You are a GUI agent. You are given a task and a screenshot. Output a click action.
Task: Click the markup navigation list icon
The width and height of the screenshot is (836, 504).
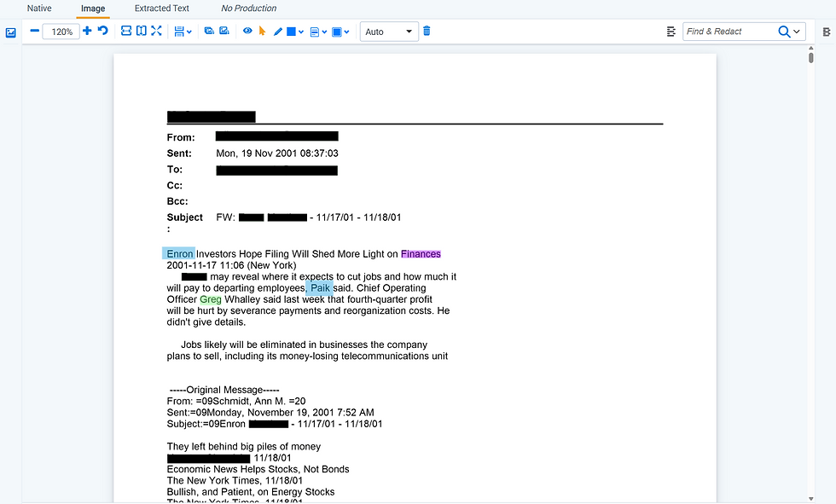pos(671,32)
